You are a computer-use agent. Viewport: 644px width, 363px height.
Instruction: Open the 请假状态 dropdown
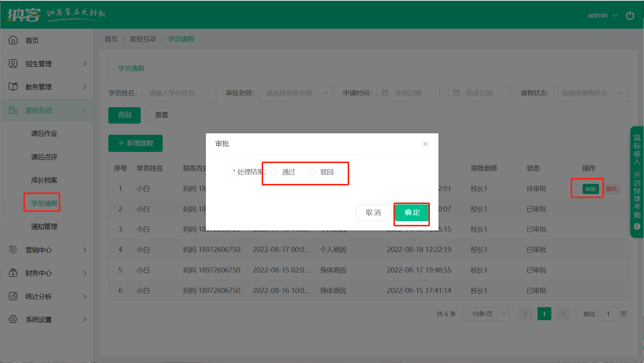pyautogui.click(x=591, y=93)
